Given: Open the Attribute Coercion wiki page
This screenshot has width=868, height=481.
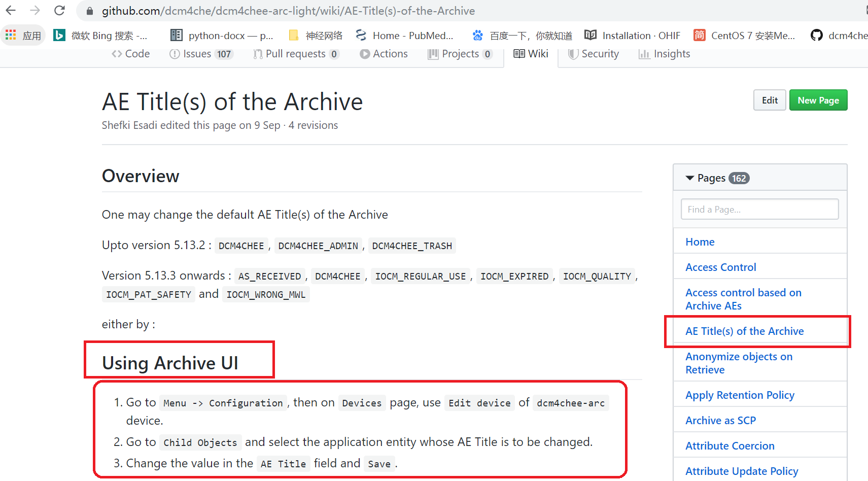Looking at the screenshot, I should (730, 445).
